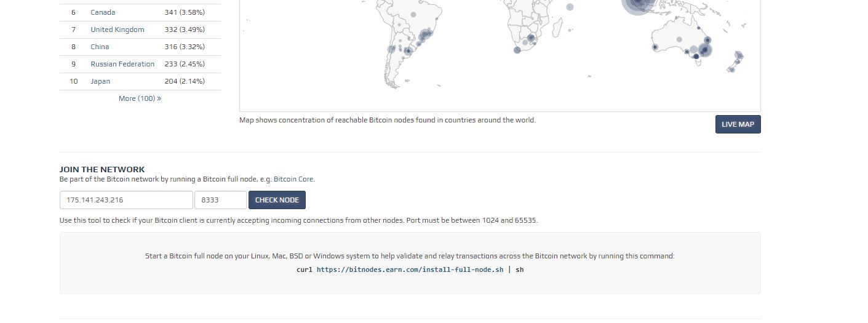868x323 pixels.
Task: Open the install-full-node.sh script URL
Action: (x=410, y=269)
